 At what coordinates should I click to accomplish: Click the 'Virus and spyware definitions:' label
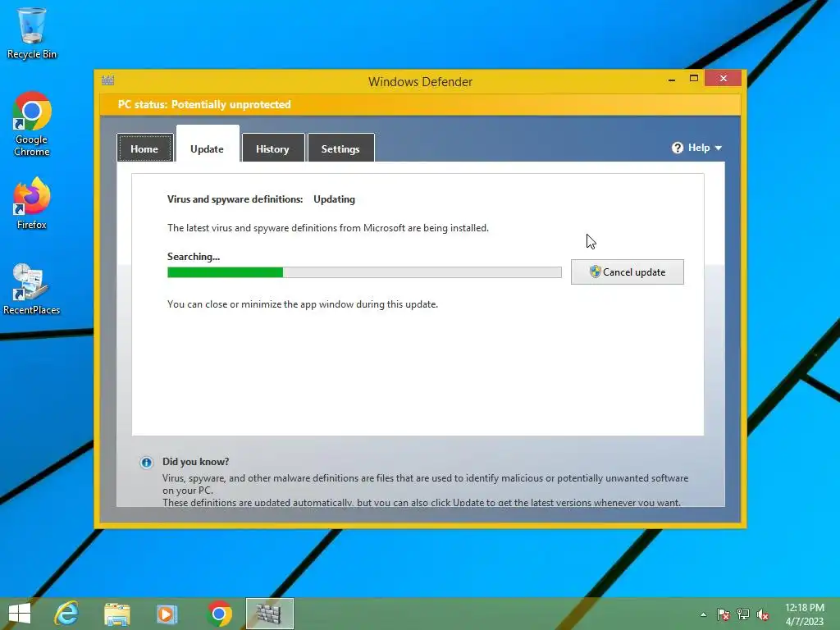tap(235, 199)
